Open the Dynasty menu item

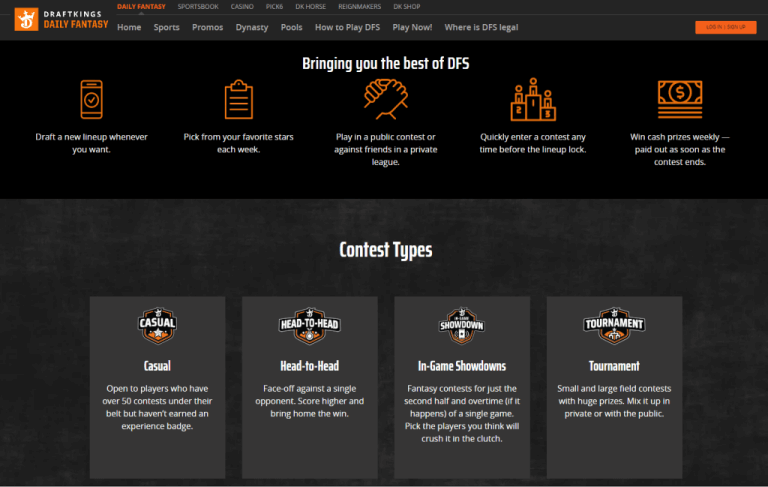[x=252, y=27]
